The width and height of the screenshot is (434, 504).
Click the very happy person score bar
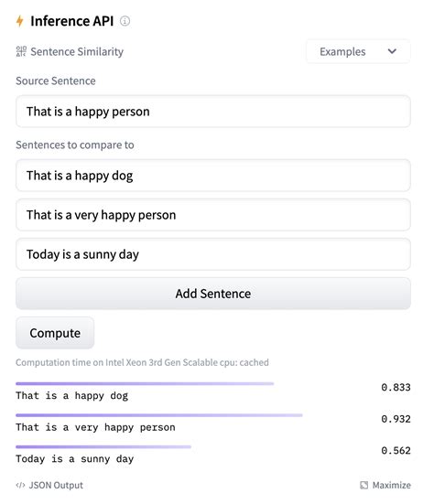click(x=159, y=415)
